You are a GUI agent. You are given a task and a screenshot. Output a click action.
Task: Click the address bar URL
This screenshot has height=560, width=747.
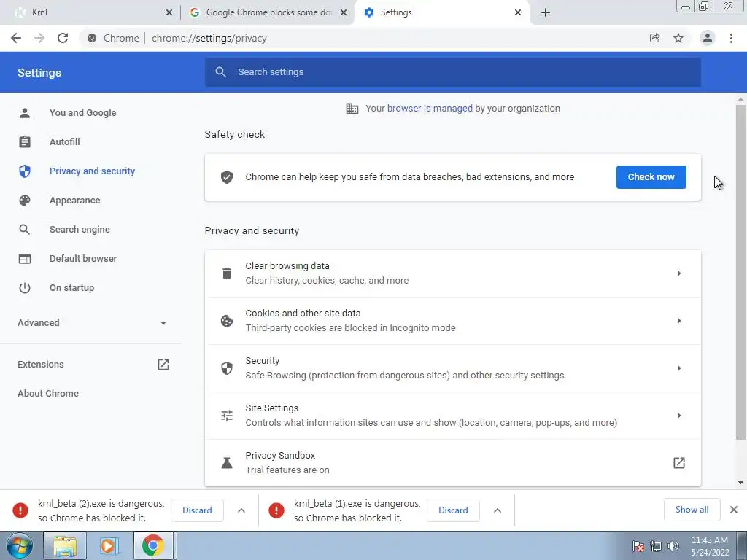[209, 38]
